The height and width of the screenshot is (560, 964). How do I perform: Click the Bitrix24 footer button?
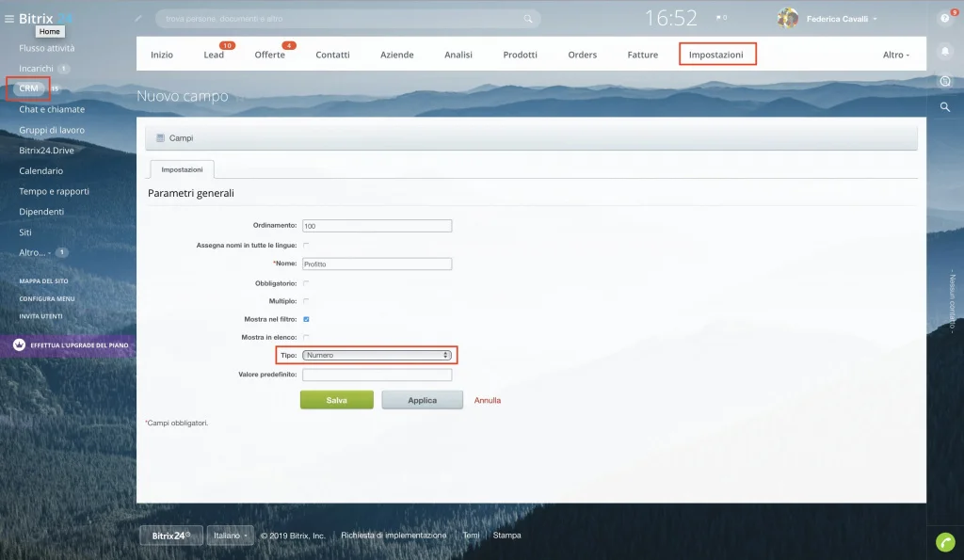[x=171, y=536]
